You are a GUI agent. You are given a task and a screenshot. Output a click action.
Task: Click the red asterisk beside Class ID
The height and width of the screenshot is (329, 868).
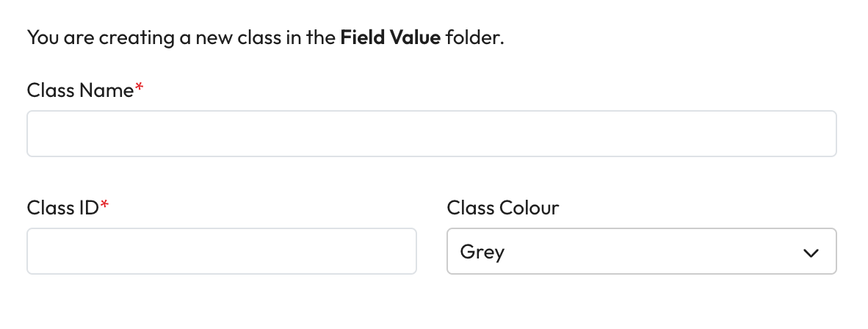104,206
